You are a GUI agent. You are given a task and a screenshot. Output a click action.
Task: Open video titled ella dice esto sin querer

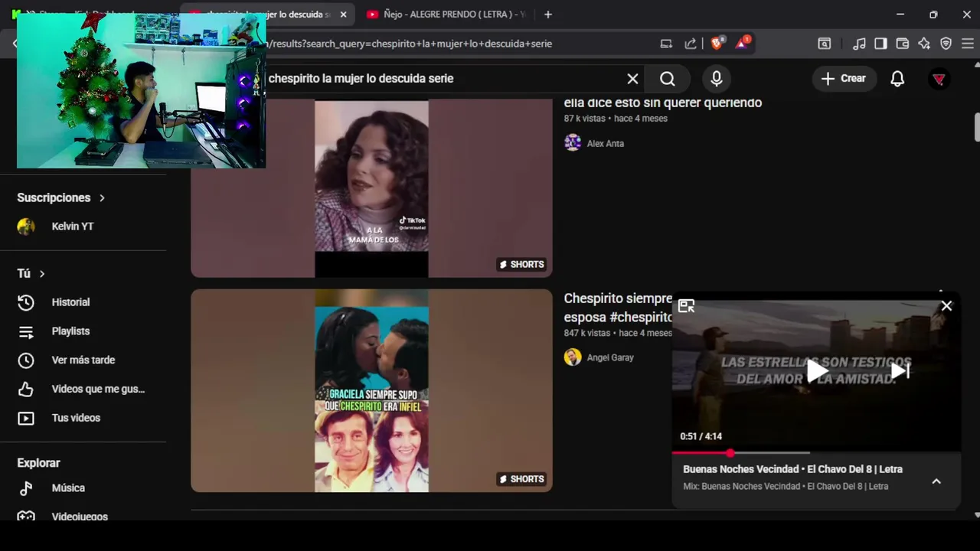(663, 103)
